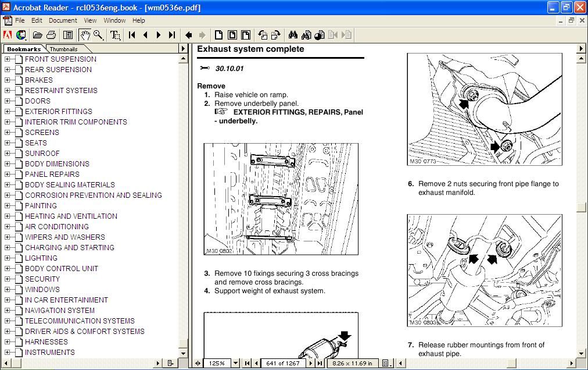Click the EXTERIOR FITTINGS, REPAIRS cross-reference link

click(289, 116)
